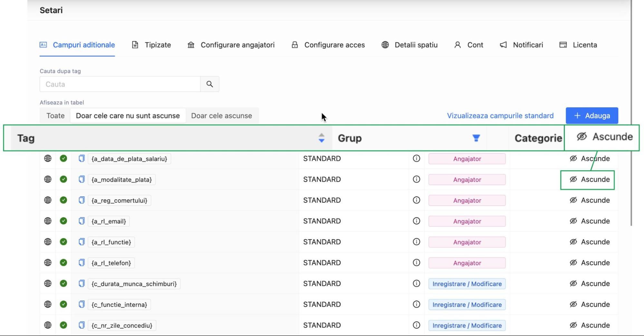Screen dimensions: 644x336
Task: Select the {a_modalitate_plata} tag label
Action: (x=121, y=180)
